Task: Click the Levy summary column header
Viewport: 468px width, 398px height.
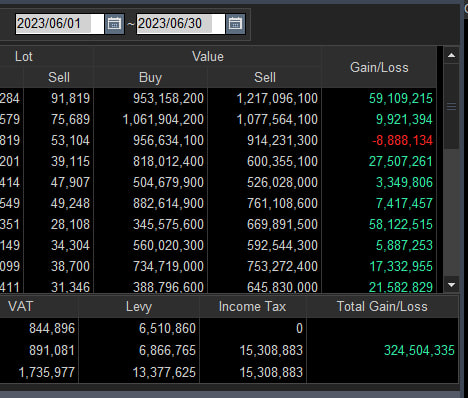Action: coord(139,306)
